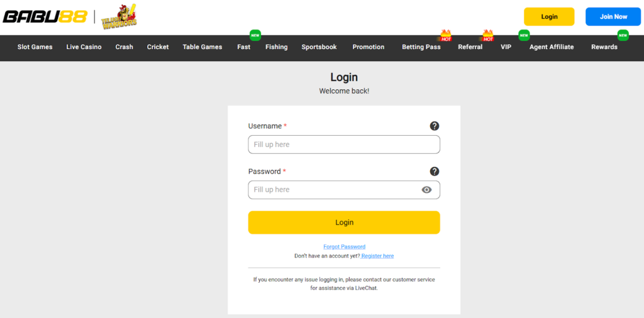This screenshot has height=318, width=644.
Task: Open the Cricket menu item
Action: pos(158,47)
